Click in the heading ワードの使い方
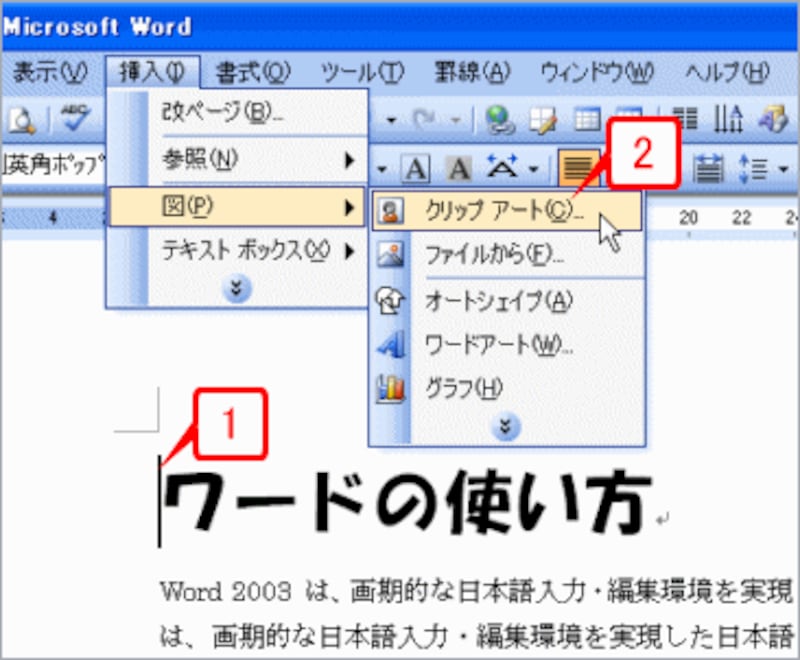Viewport: 800px width, 660px height. [x=406, y=502]
